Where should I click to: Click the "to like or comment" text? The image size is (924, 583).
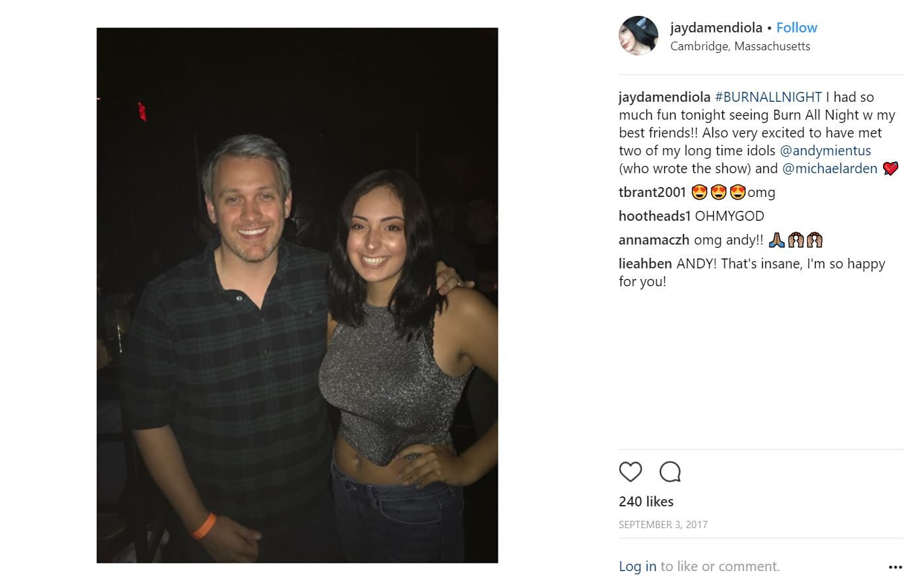720,566
